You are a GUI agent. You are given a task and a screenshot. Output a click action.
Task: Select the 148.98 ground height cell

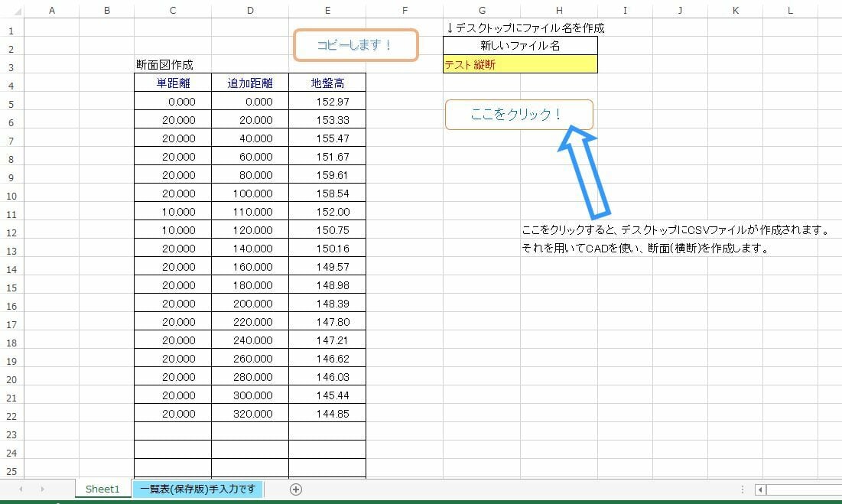327,285
